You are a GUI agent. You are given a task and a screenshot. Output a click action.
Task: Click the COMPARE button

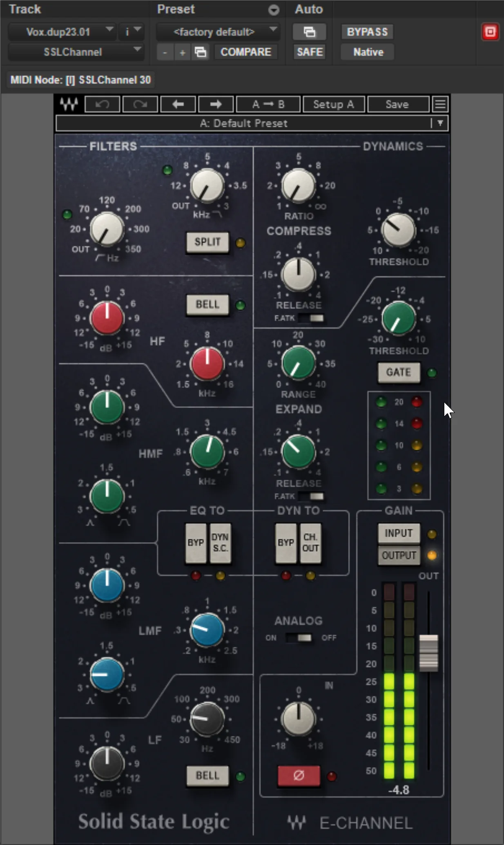(246, 52)
